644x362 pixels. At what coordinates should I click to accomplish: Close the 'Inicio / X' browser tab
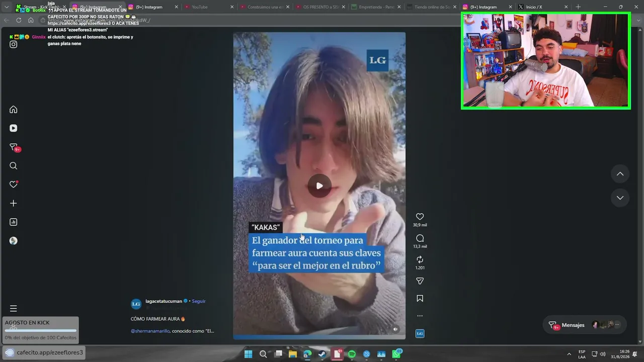[x=566, y=7]
